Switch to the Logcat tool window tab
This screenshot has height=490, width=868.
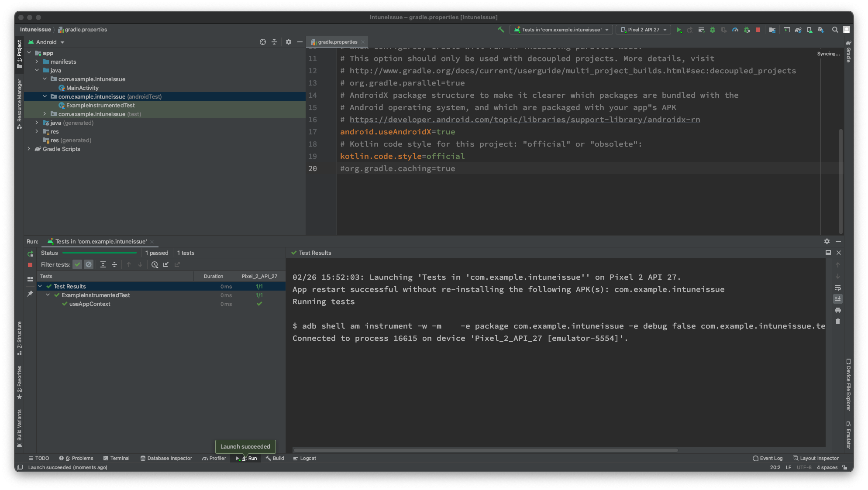point(305,458)
